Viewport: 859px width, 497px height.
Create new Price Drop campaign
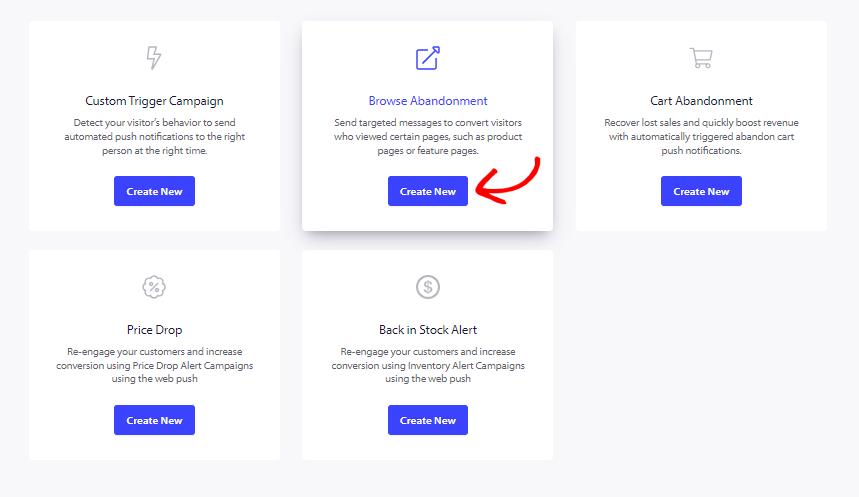[x=154, y=420]
